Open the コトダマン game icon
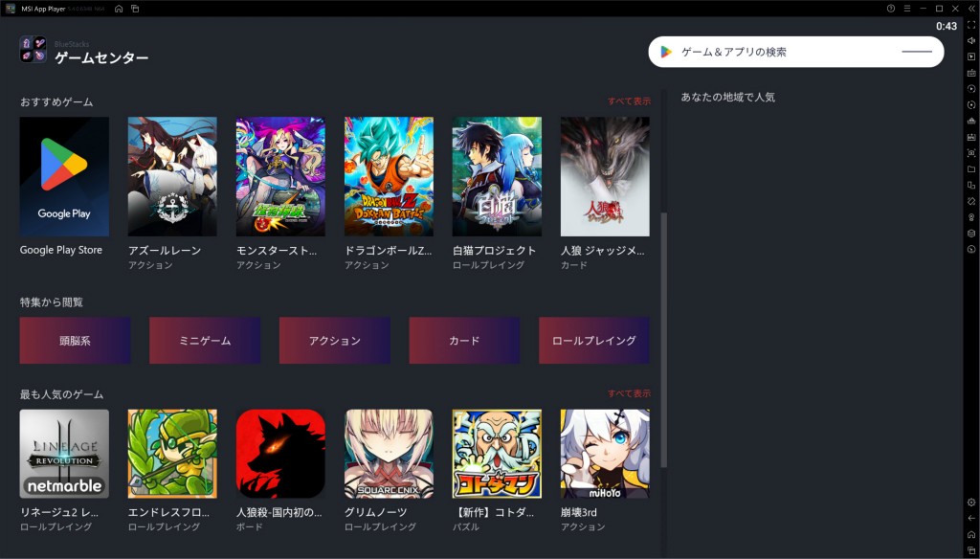The height and width of the screenshot is (559, 980). point(497,454)
